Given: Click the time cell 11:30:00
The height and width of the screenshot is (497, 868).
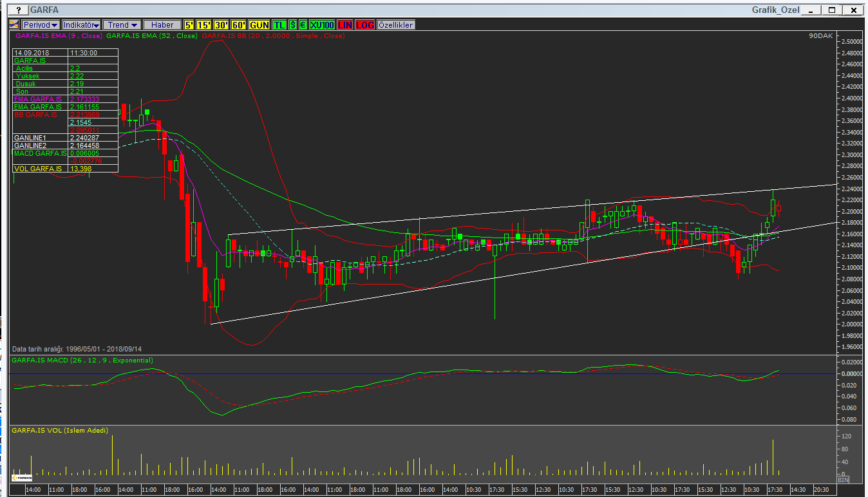Looking at the screenshot, I should coord(93,53).
